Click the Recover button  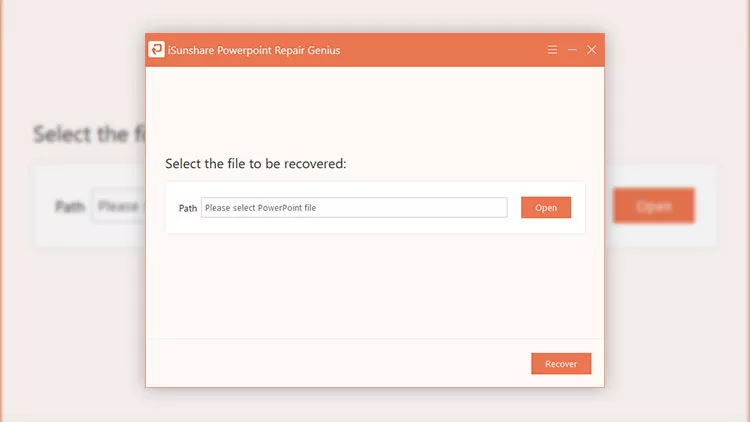(561, 364)
